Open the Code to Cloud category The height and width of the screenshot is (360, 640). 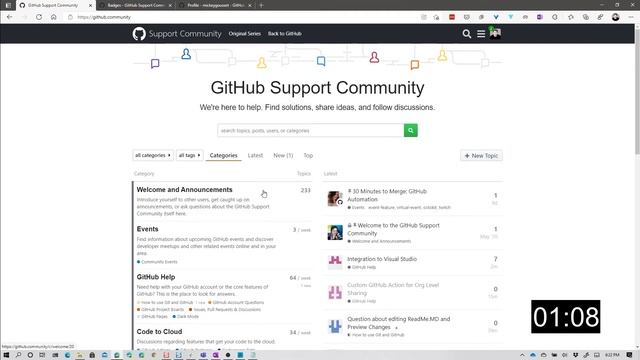(159, 331)
